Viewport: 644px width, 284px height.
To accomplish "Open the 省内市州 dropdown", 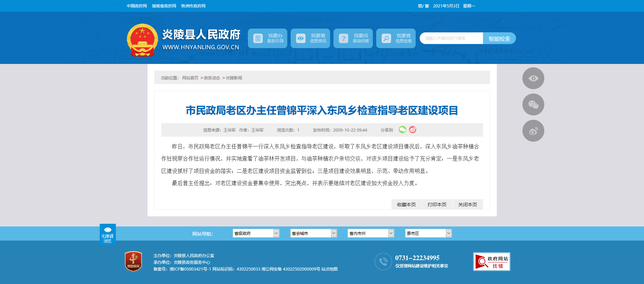I will click(371, 233).
